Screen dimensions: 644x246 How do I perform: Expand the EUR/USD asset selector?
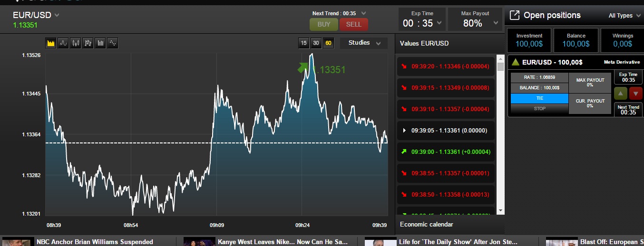point(57,15)
